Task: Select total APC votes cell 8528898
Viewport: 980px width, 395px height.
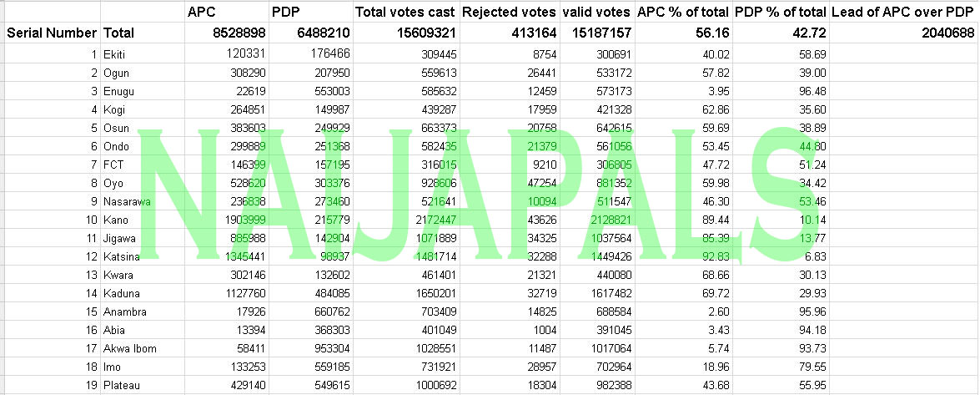Action: [x=226, y=33]
